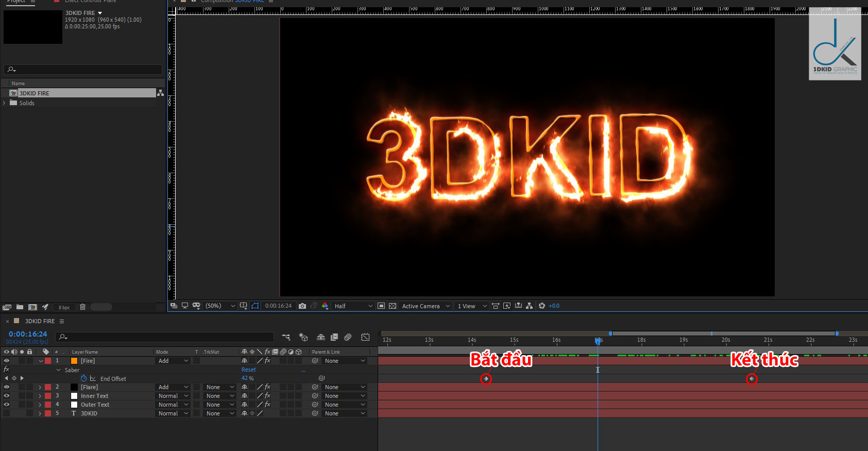Select the 3DKID FIRE timeline tab

40,321
